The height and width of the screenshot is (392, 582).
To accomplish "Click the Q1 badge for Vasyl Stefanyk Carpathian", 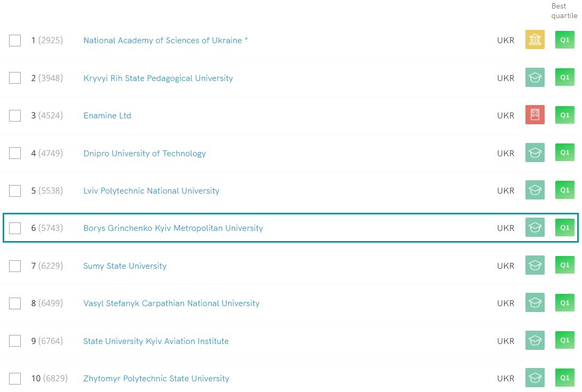I will [x=564, y=303].
